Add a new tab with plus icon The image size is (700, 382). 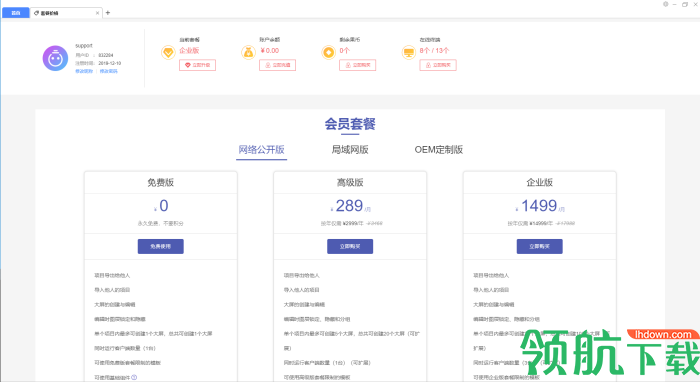[x=108, y=12]
